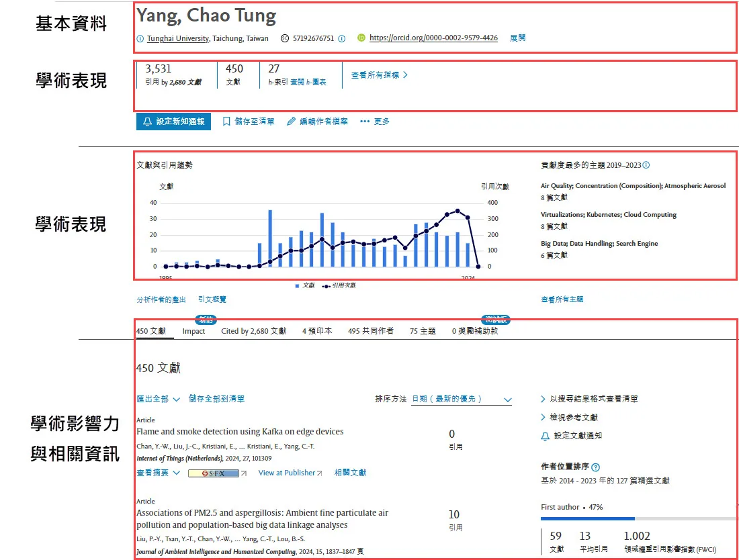Click 展開 to expand profile details
Screen dimensions: 739x560
point(517,38)
